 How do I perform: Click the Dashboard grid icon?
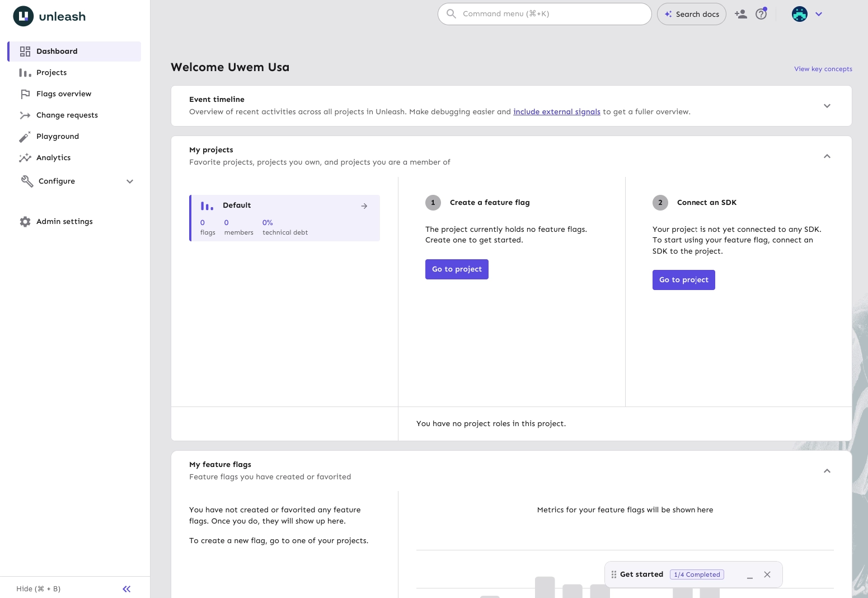(25, 52)
